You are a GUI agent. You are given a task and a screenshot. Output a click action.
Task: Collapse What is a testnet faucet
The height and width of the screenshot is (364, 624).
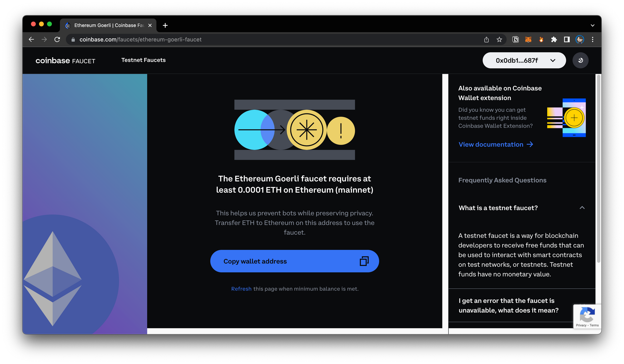coord(522,208)
